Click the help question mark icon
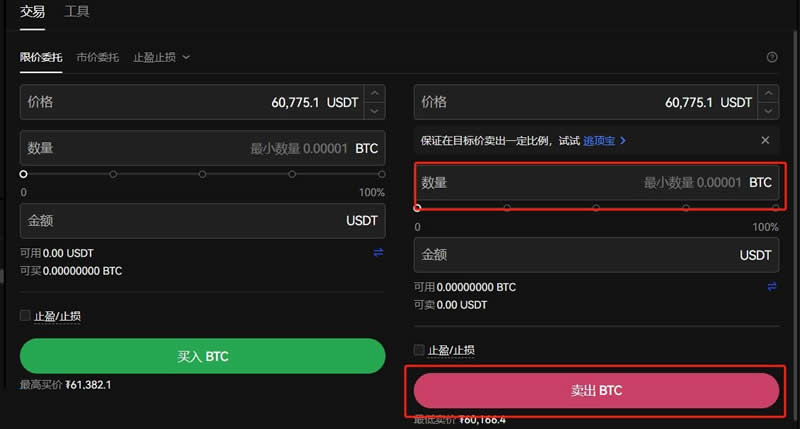This screenshot has width=800, height=429. click(772, 57)
